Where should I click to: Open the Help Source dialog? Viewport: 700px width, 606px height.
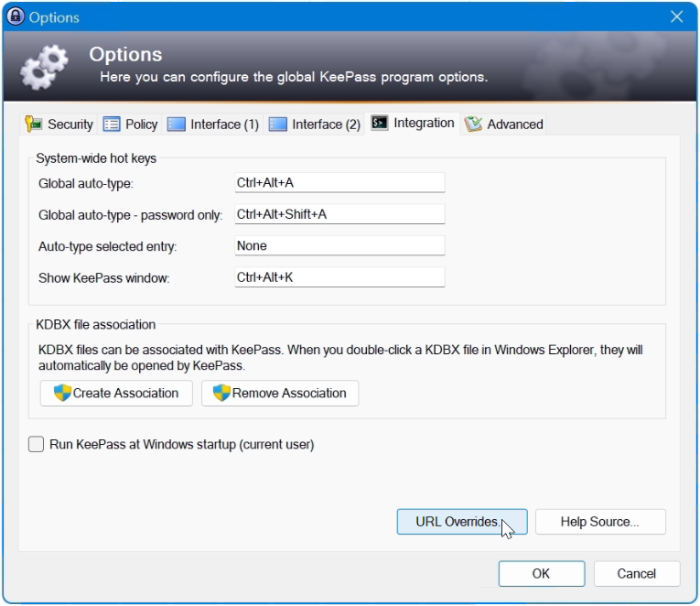pos(600,522)
